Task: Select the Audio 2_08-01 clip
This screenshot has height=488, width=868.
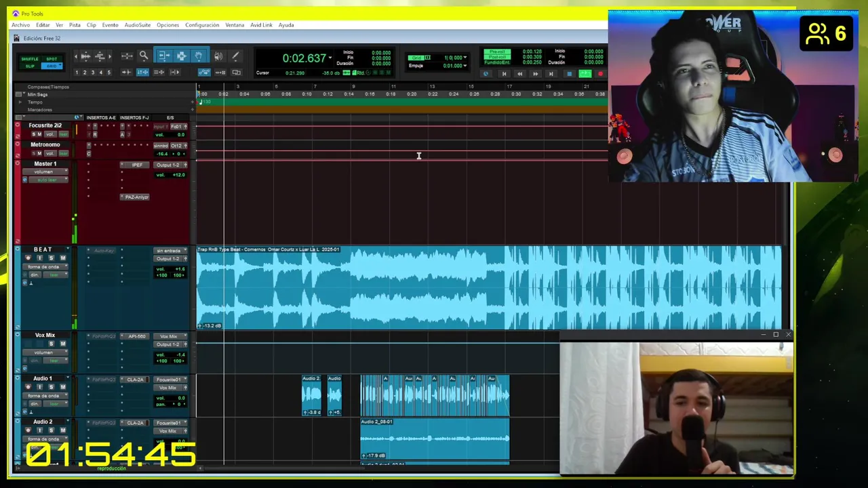Action: point(435,439)
